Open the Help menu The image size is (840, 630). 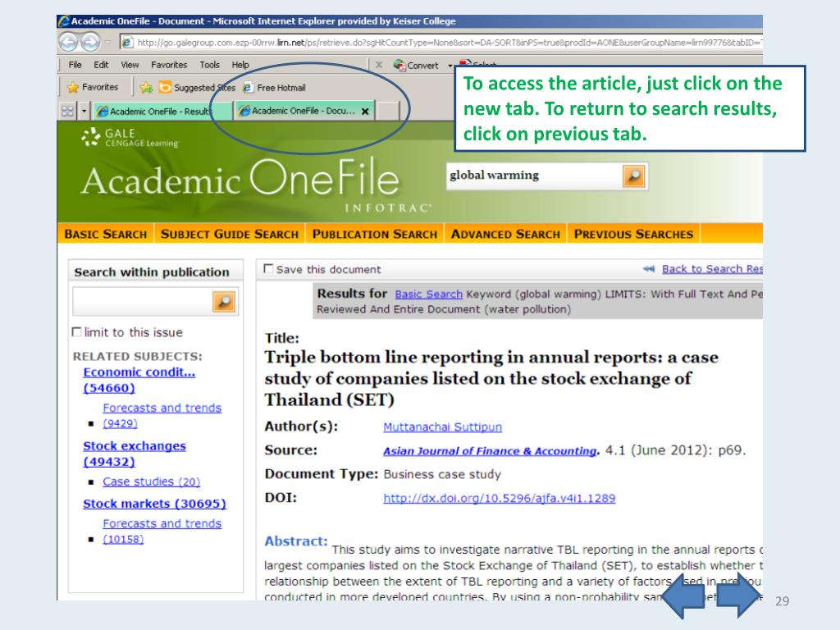(240, 64)
